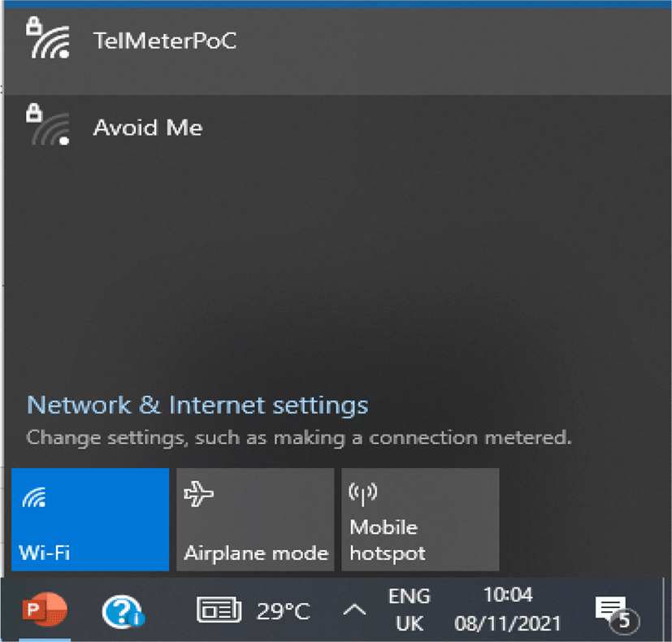Click the change settings description text

[299, 437]
